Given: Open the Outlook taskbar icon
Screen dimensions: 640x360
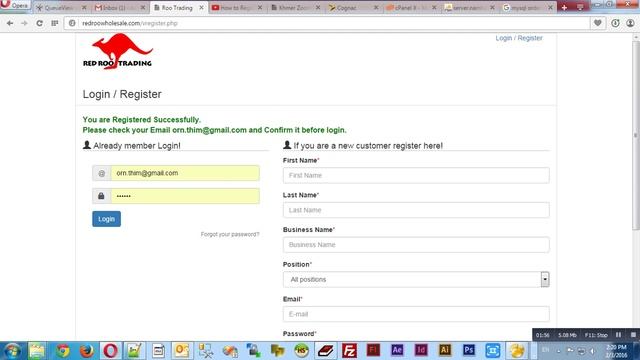Looking at the screenshot, I should click(x=182, y=351).
